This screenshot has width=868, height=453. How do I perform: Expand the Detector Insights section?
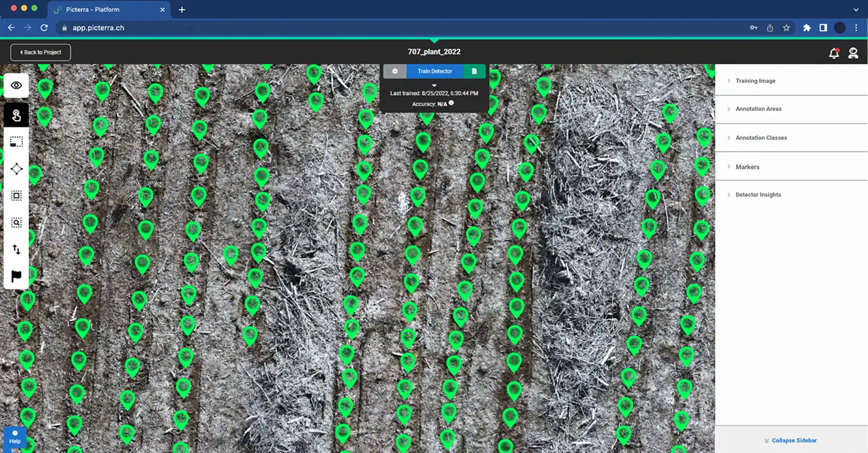click(758, 195)
